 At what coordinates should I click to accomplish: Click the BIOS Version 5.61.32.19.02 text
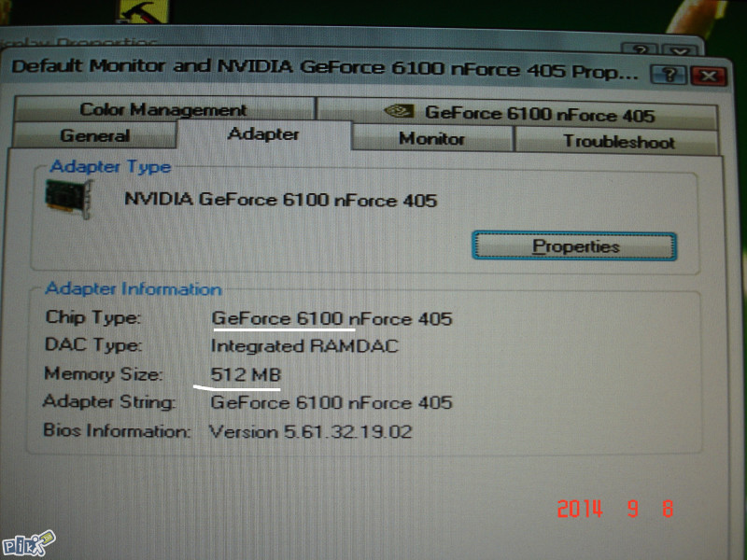[x=311, y=431]
